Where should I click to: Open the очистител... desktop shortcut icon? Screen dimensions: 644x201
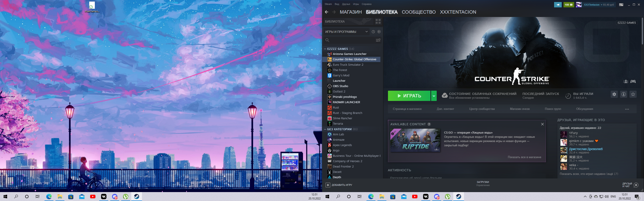coord(92,7)
